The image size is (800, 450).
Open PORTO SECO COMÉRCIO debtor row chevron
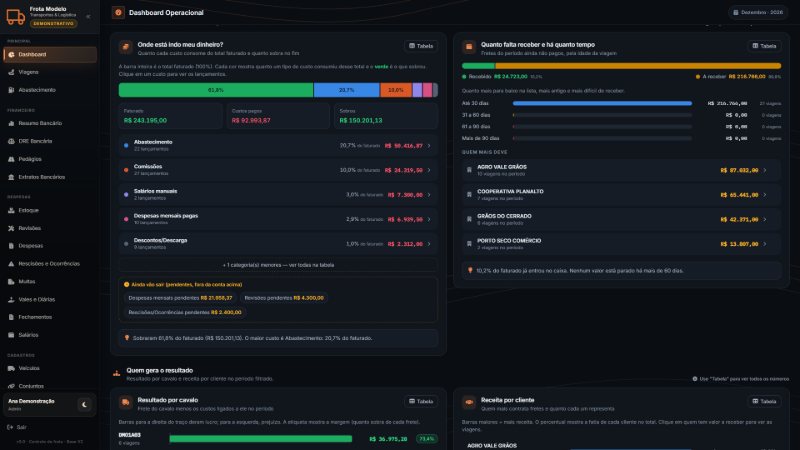[x=765, y=244]
